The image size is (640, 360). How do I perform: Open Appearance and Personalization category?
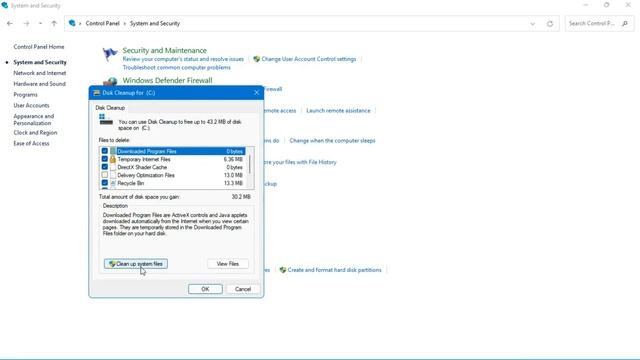(x=33, y=120)
